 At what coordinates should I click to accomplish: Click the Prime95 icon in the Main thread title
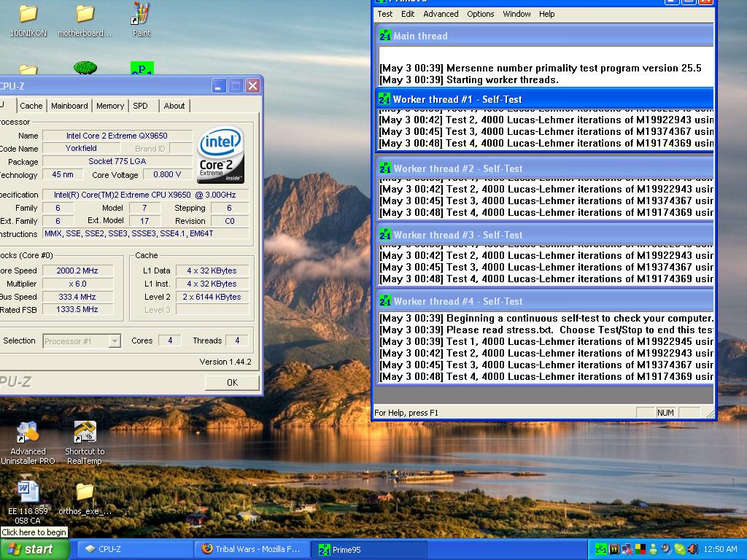click(385, 35)
